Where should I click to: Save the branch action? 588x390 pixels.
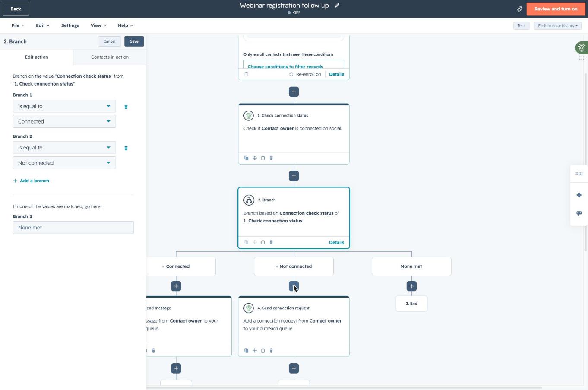(x=134, y=41)
